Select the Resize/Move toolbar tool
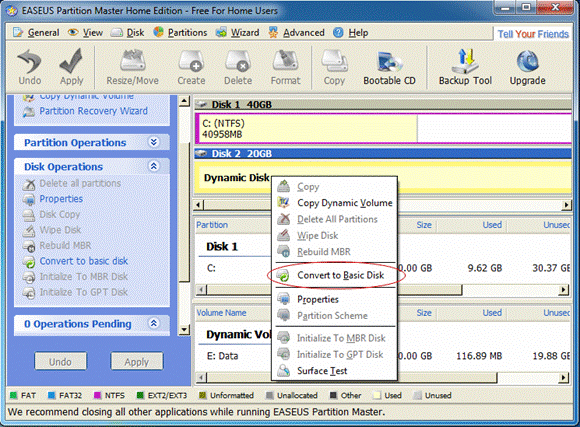 132,67
